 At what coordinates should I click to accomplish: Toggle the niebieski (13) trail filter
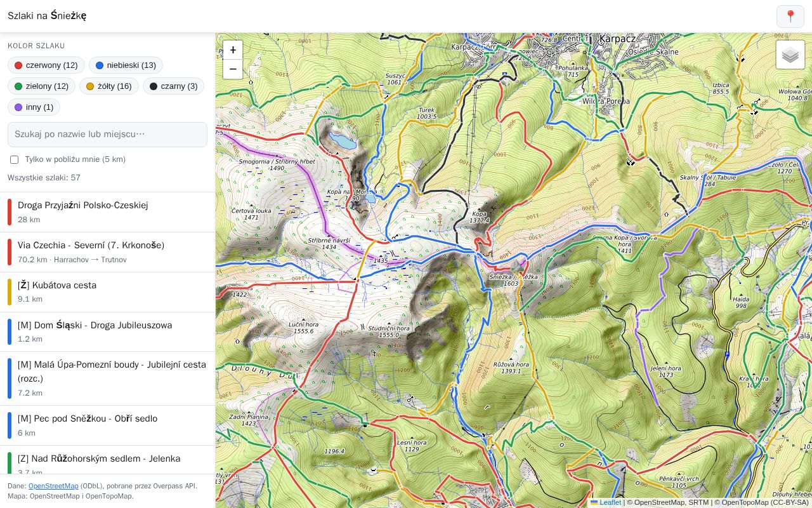point(126,65)
